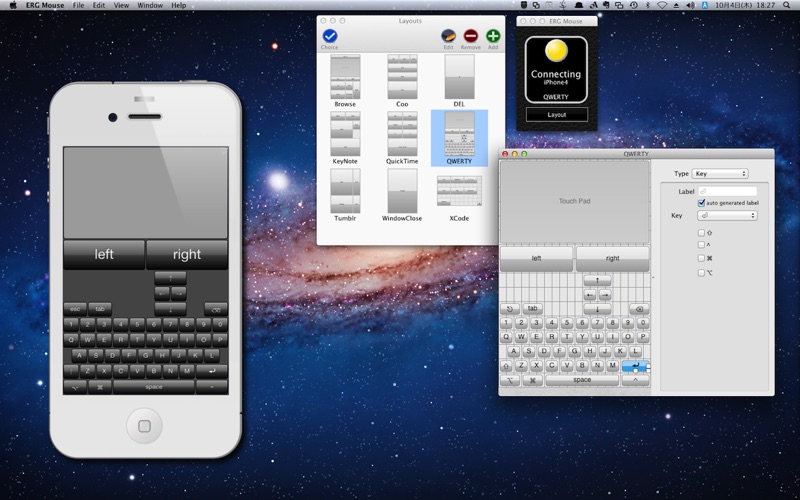Open the Edit menu in the menu bar
Image resolution: width=800 pixels, height=500 pixels.
[99, 5]
